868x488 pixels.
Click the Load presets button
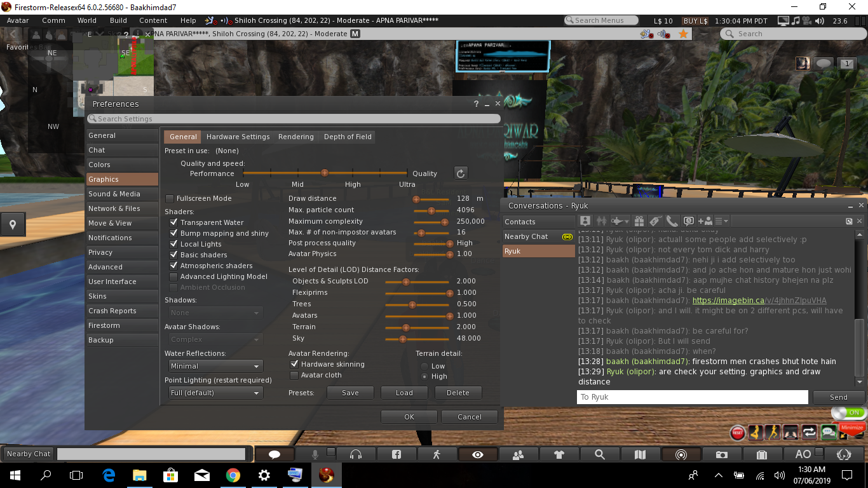coord(404,393)
